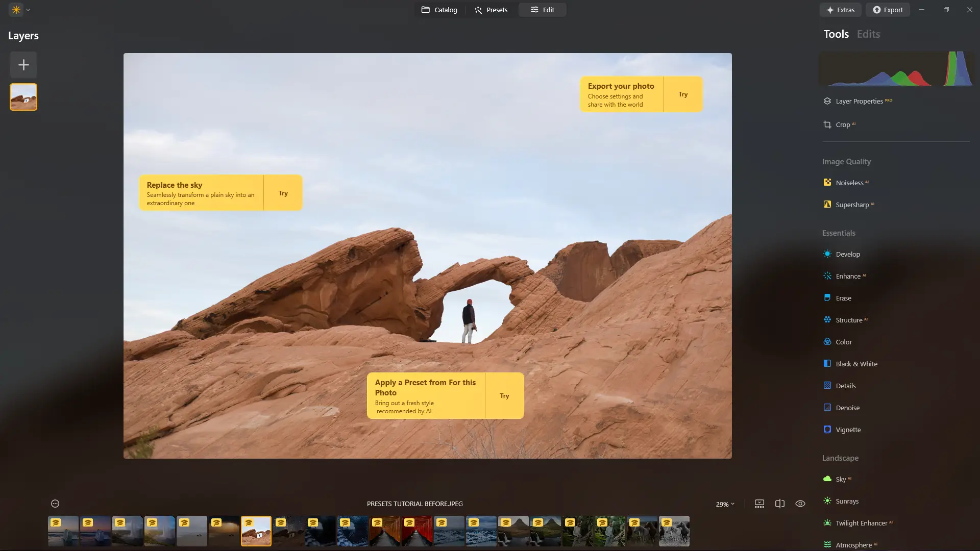Select the Erase tool
This screenshot has width=980, height=551.
(843, 298)
